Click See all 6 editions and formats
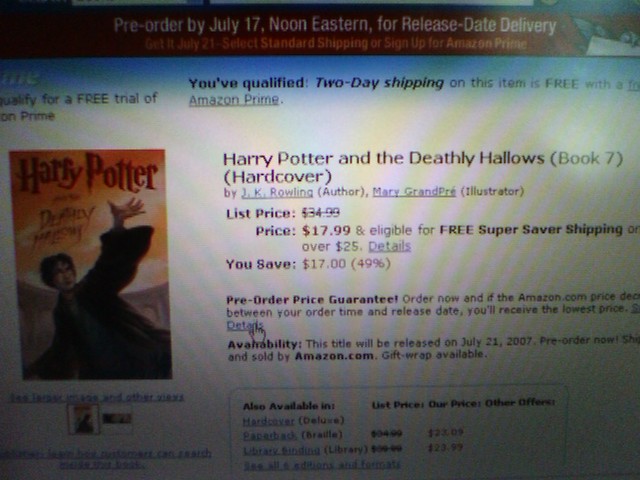This screenshot has width=640, height=480. click(x=322, y=464)
